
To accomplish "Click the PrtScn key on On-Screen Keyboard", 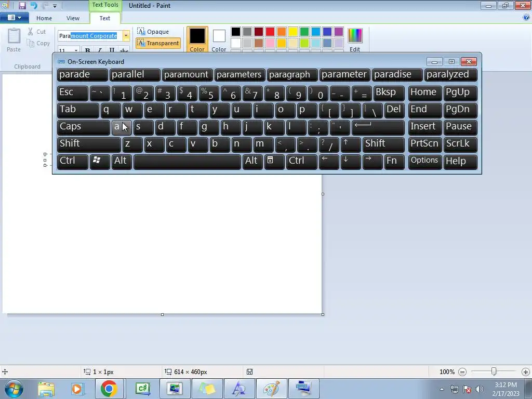I will pyautogui.click(x=425, y=144).
